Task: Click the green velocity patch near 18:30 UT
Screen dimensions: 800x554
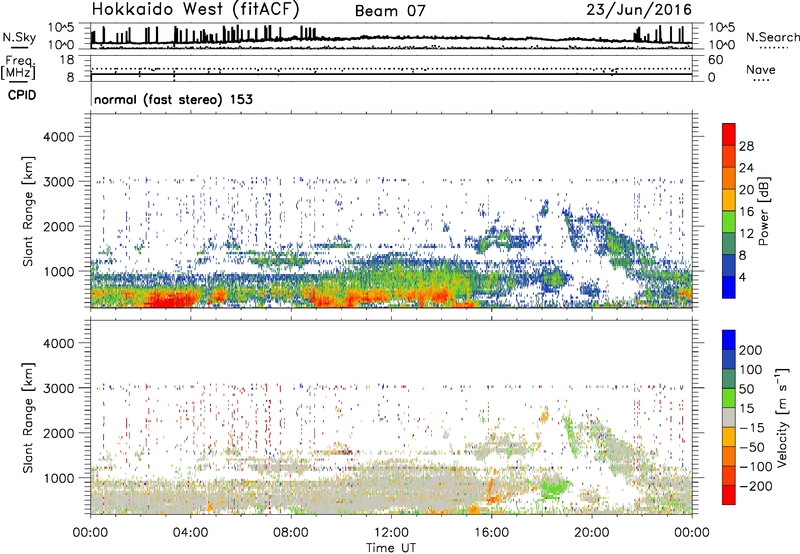Action: tap(555, 487)
